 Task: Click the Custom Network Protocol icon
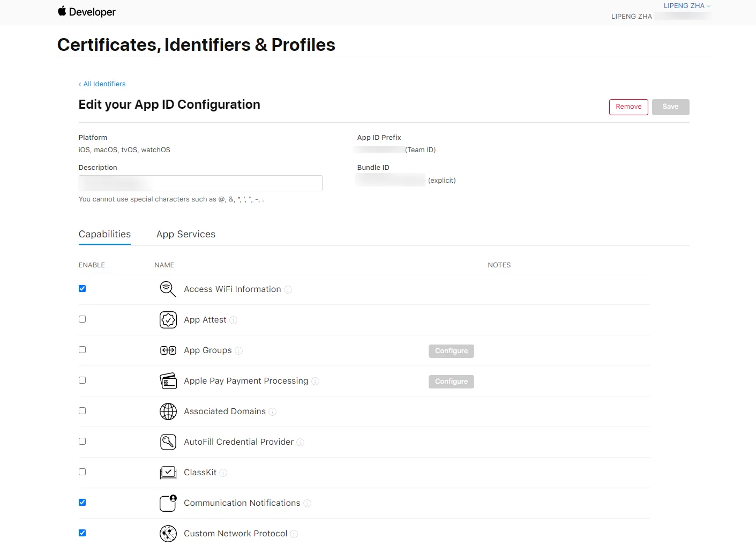168,534
